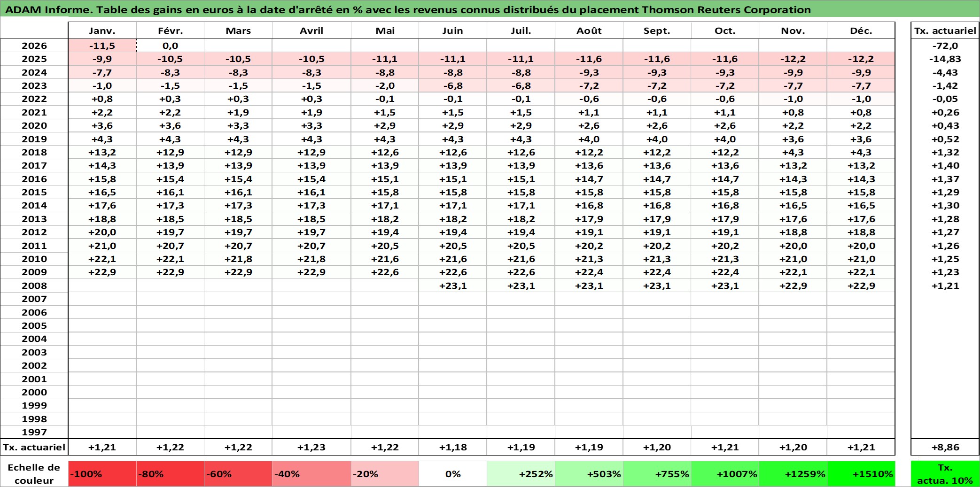Click the 2025 Déc. cell '-12,2'
The height and width of the screenshot is (487, 980).
(x=861, y=59)
